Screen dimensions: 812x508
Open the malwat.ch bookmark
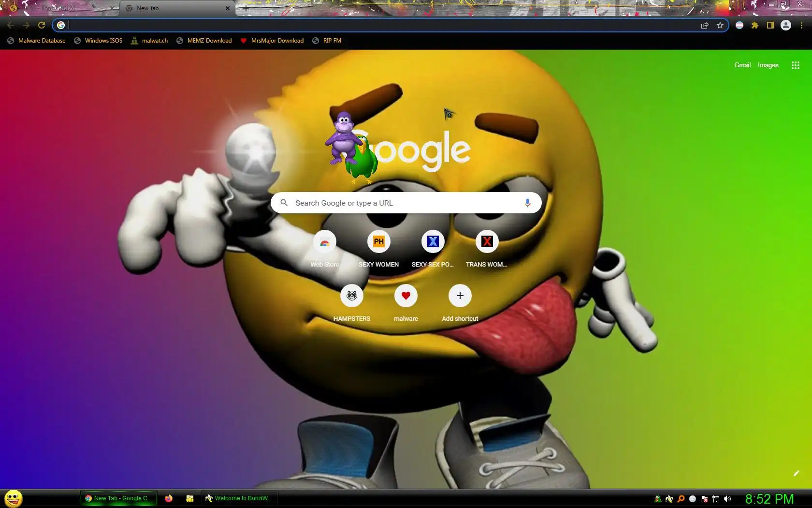(149, 41)
